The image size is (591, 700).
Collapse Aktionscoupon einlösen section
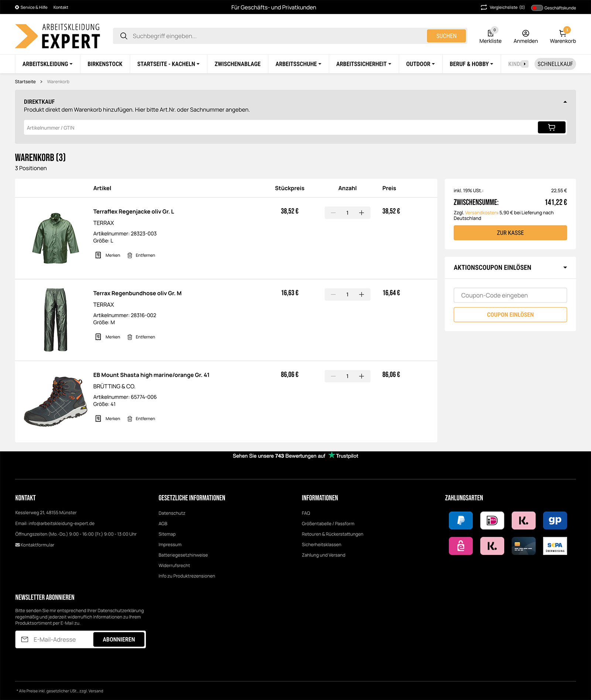pyautogui.click(x=565, y=267)
